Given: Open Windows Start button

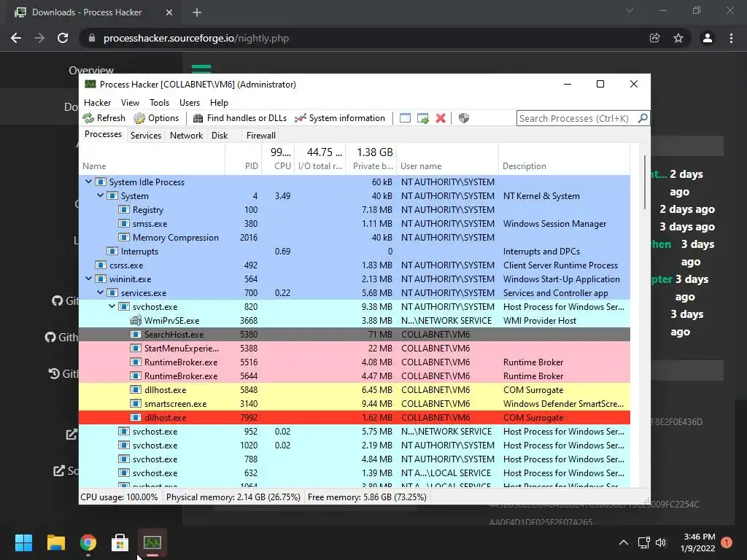Looking at the screenshot, I should coord(23,542).
